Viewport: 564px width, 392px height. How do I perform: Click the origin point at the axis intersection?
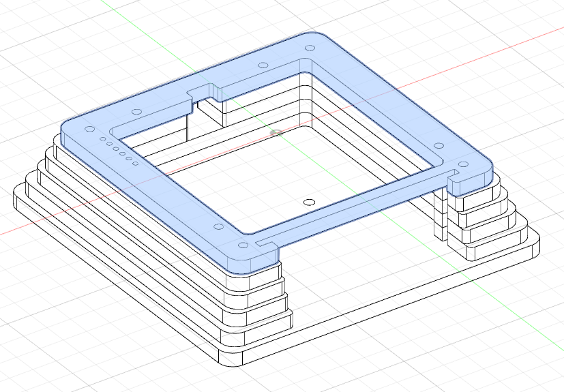[x=276, y=132]
